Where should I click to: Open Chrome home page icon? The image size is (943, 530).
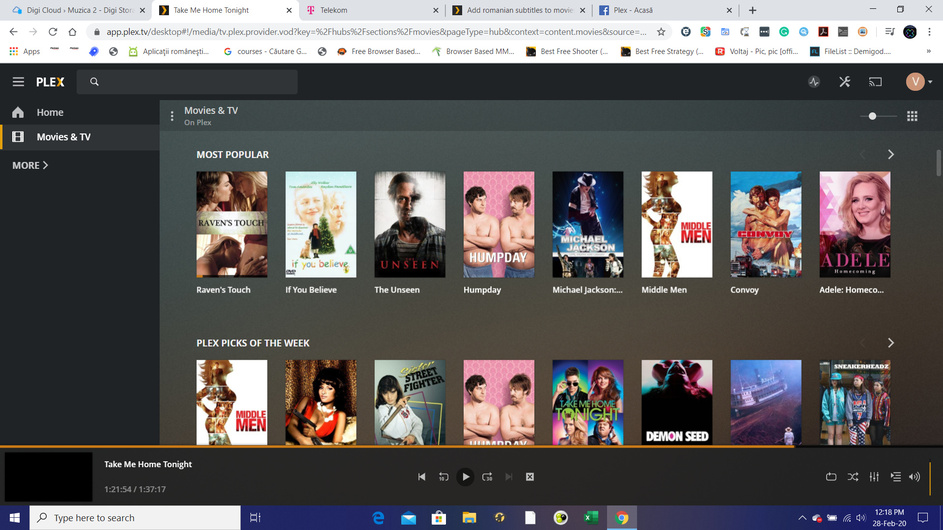72,32
